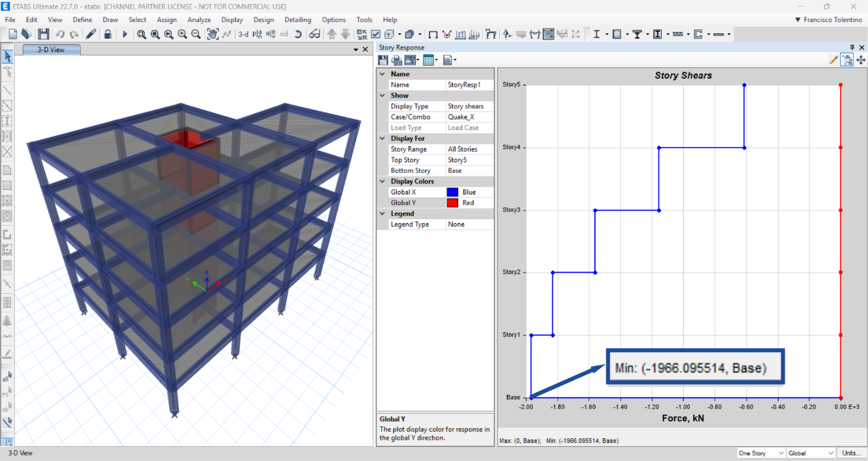Save the Story Response plot as an image
The width and height of the screenshot is (868, 461).
pos(383,59)
